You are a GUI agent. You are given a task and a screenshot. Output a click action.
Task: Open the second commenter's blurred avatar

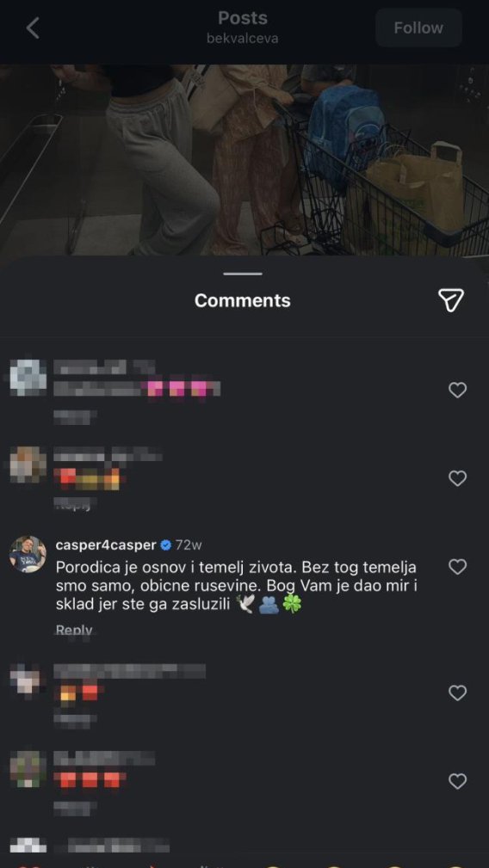tap(28, 465)
